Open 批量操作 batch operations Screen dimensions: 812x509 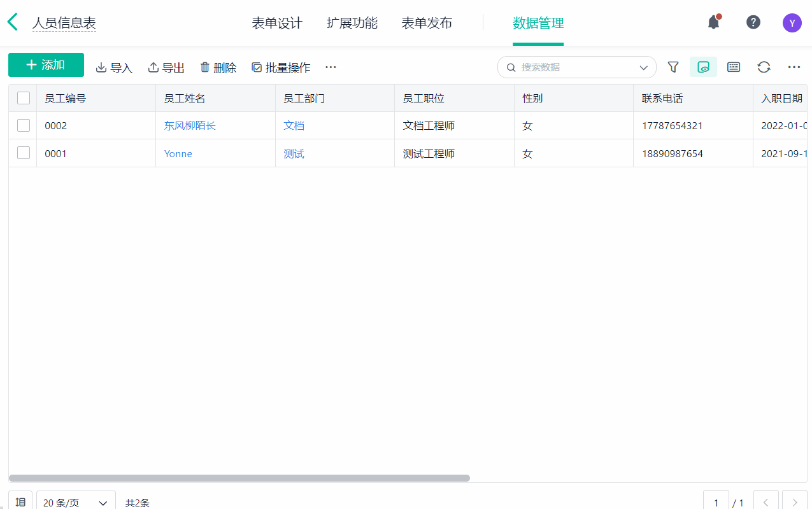tap(281, 67)
